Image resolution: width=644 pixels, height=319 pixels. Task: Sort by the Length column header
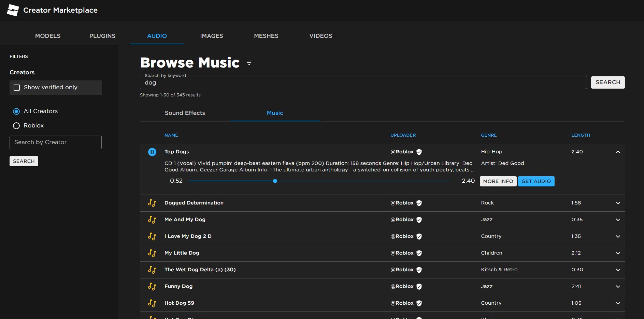tap(581, 135)
